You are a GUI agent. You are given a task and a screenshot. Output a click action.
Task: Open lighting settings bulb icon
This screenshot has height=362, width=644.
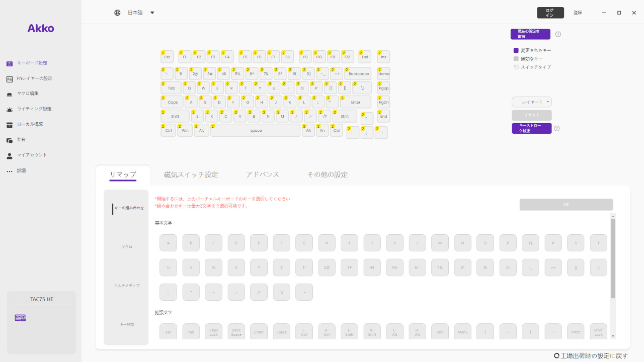[10, 109]
